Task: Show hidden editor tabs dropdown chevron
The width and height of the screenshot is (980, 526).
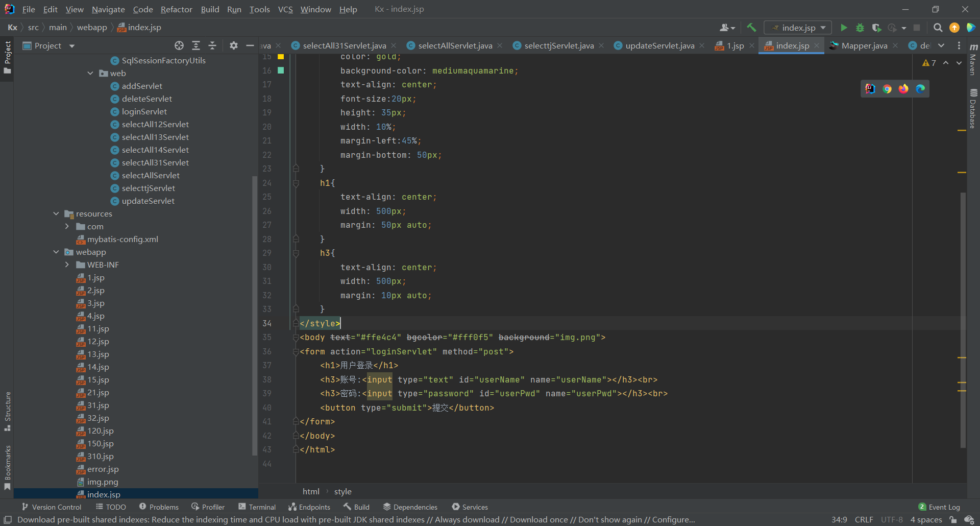Action: [941, 45]
